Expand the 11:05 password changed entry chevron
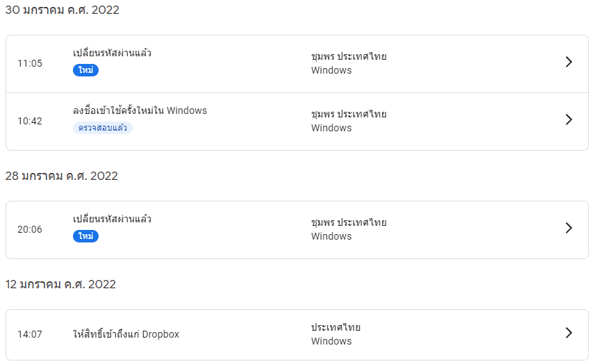Viewport: 598px width, 364px height. pyautogui.click(x=569, y=63)
